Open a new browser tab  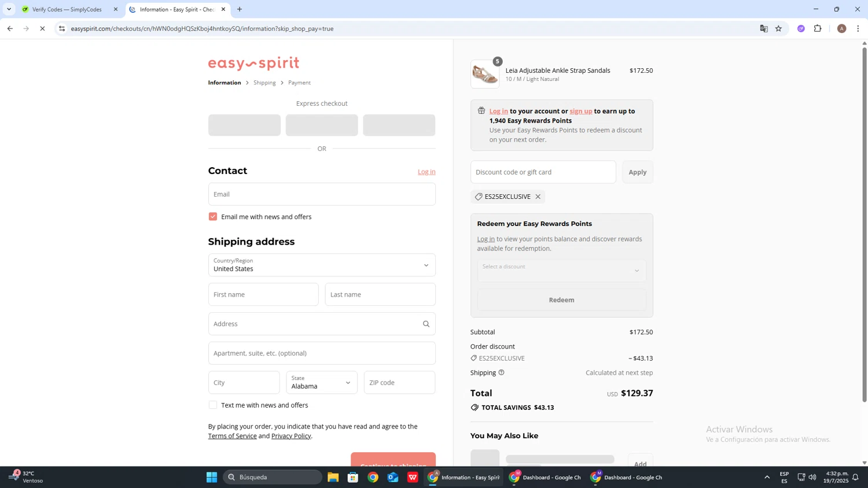(240, 9)
